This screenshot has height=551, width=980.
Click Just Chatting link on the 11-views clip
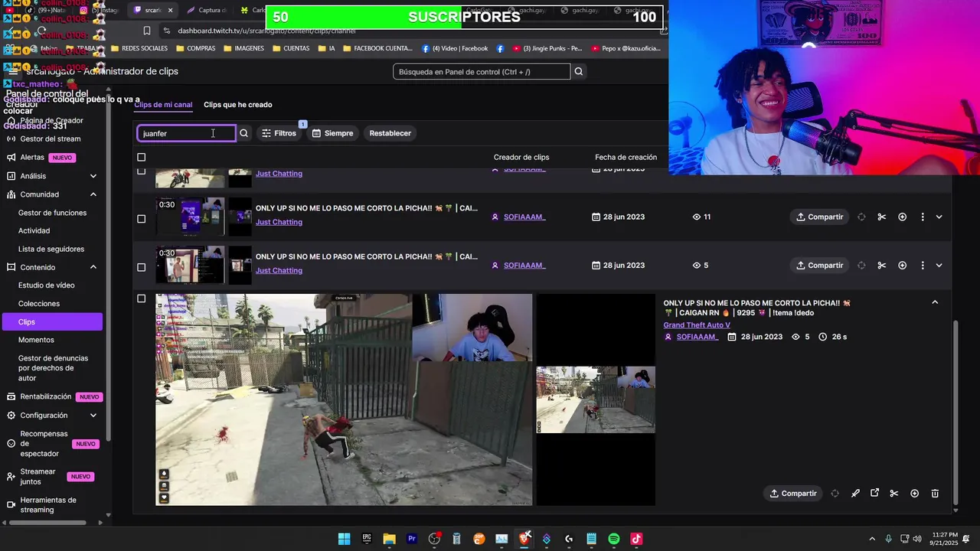click(279, 222)
